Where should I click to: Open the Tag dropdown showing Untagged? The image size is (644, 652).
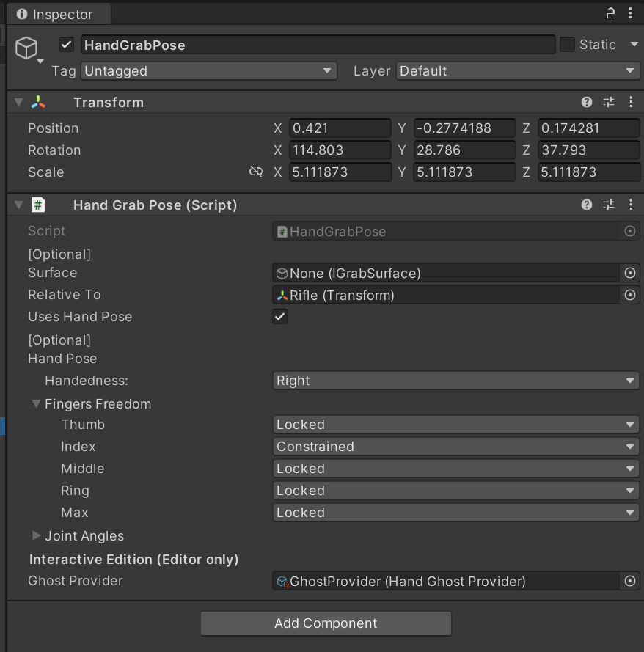[209, 71]
